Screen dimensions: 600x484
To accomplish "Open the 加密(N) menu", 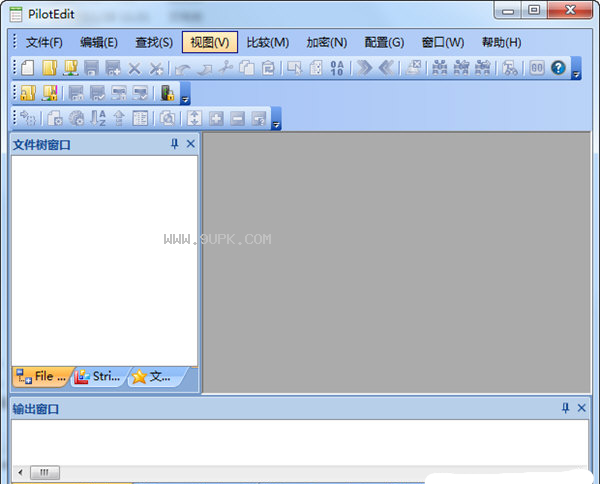I will 326,42.
